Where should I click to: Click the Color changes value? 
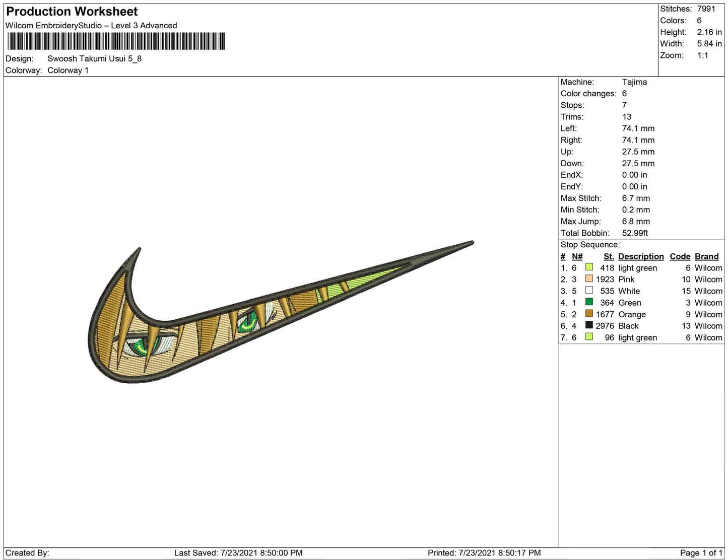625,94
